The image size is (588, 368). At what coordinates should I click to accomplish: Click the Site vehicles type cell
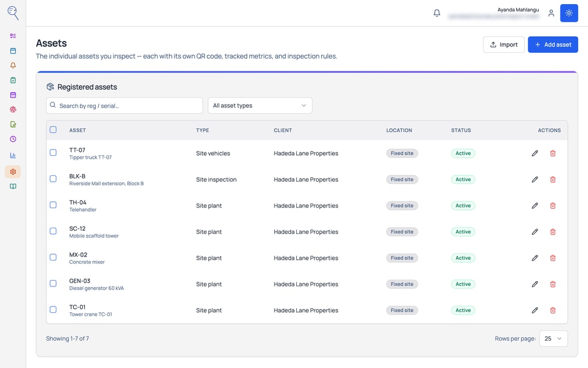coord(213,153)
